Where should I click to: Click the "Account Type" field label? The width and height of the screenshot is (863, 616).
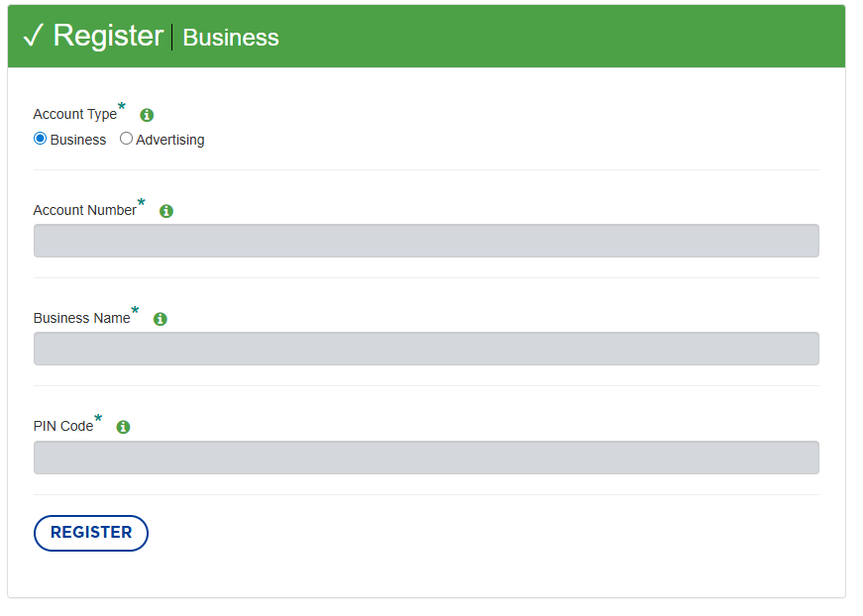tap(74, 115)
